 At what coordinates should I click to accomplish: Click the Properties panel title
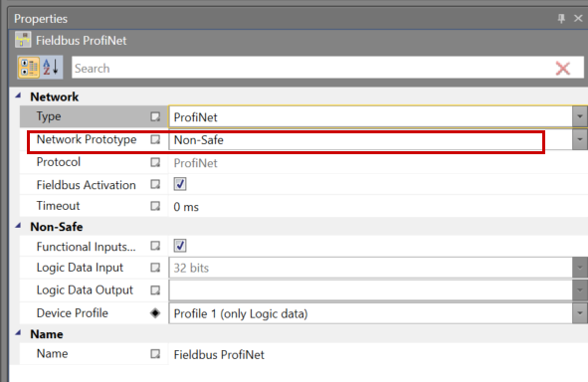pyautogui.click(x=41, y=19)
